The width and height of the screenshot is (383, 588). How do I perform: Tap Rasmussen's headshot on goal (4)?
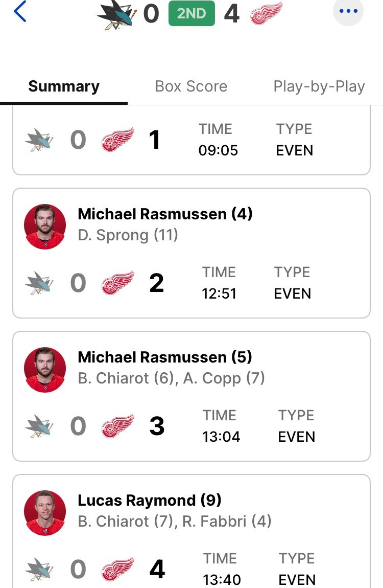(x=45, y=227)
